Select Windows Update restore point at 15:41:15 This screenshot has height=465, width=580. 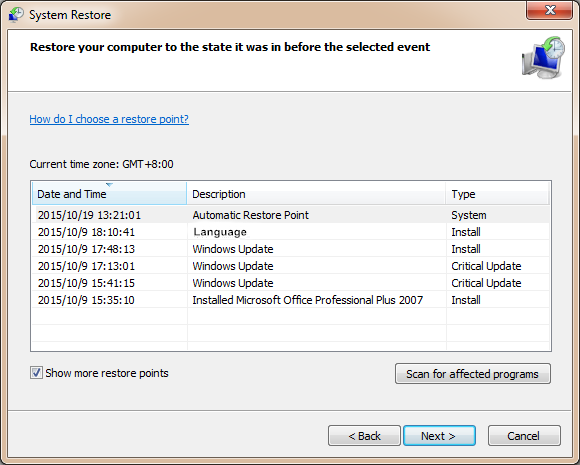291,283
